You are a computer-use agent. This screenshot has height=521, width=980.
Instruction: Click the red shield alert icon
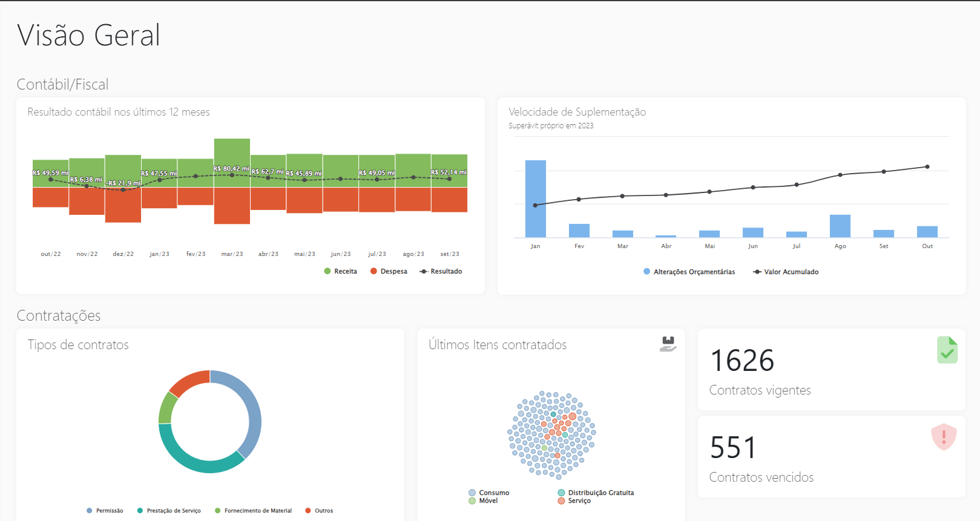(943, 437)
